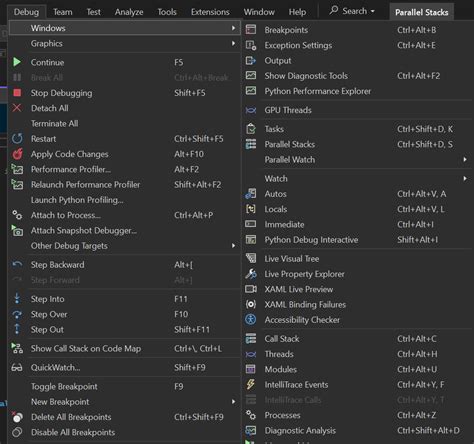The width and height of the screenshot is (474, 444).
Task: Open the Team menu
Action: coord(63,12)
